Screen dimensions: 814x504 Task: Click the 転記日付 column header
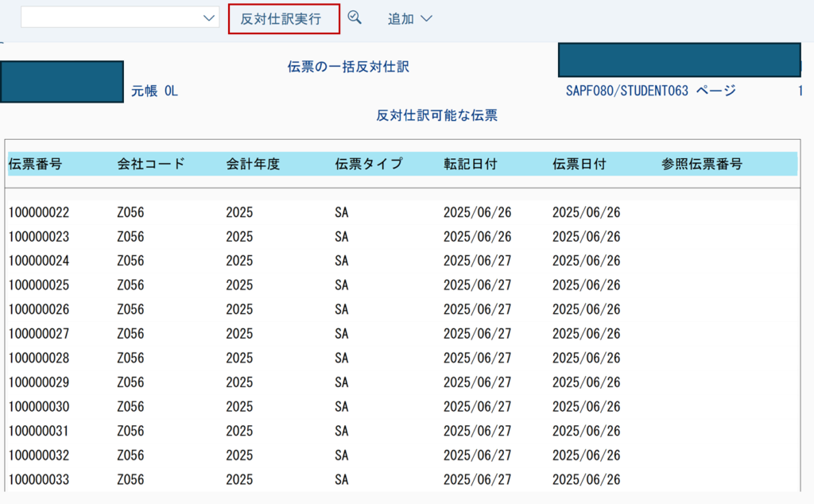point(471,164)
